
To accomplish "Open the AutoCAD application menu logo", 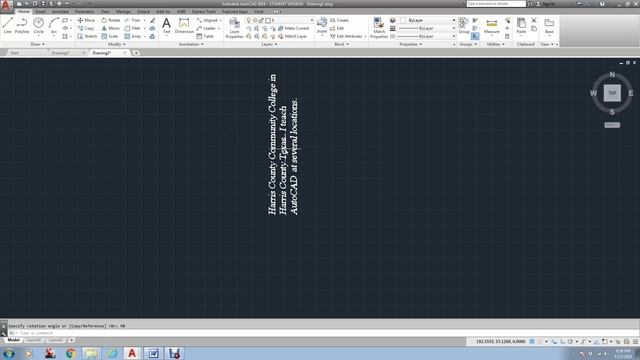I will [x=6, y=6].
